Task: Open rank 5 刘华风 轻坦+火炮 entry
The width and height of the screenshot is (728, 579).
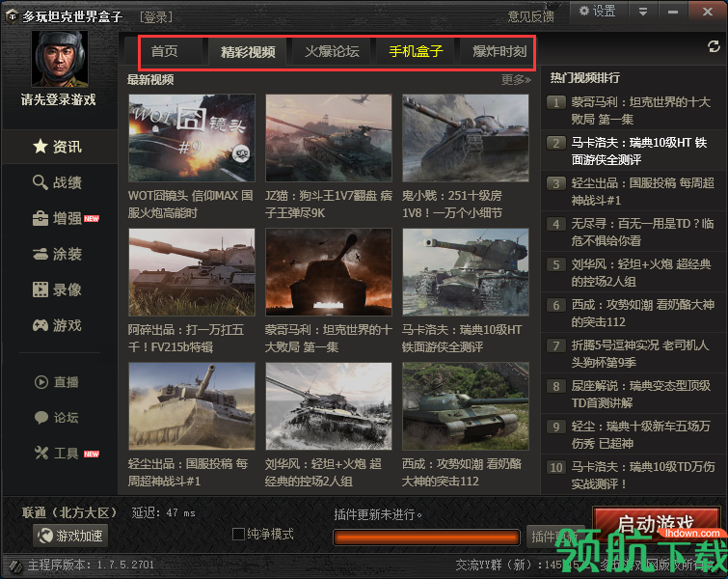Action: point(633,273)
